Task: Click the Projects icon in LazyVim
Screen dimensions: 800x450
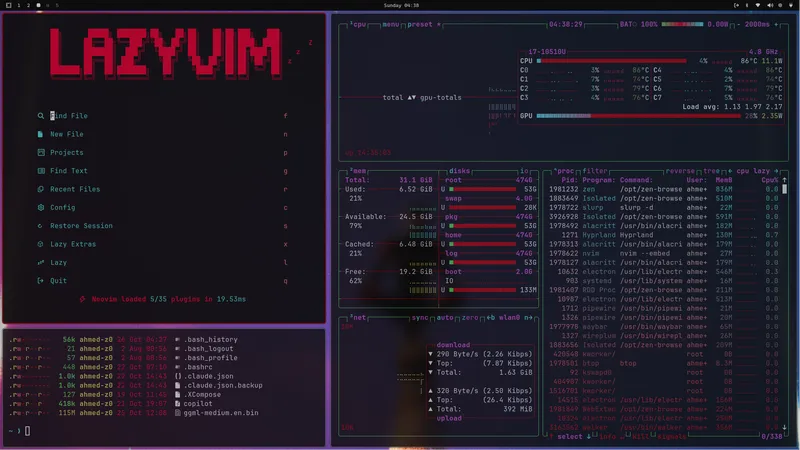Action: (41, 153)
